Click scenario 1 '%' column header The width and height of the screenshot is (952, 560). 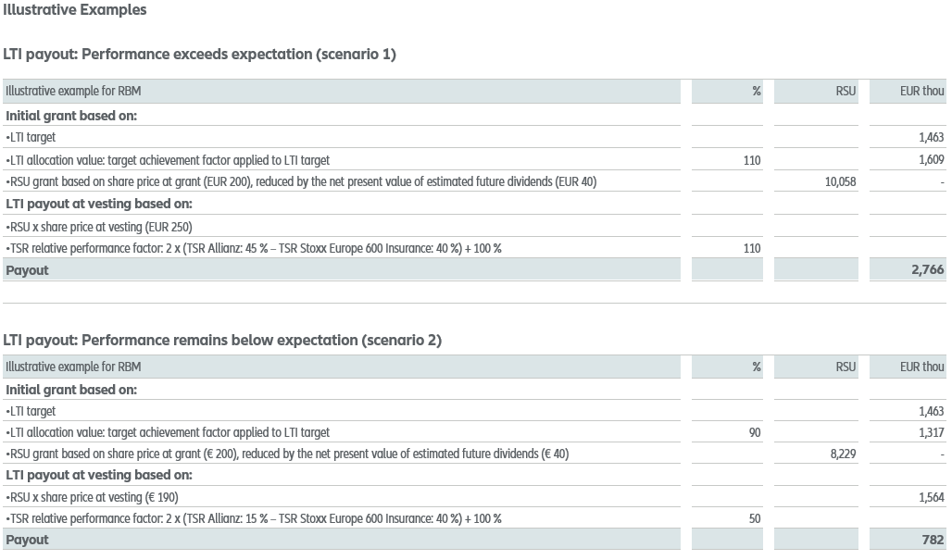tap(756, 91)
